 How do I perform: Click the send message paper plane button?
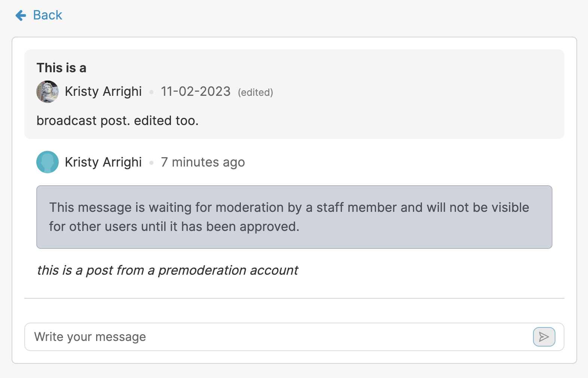[x=544, y=337]
